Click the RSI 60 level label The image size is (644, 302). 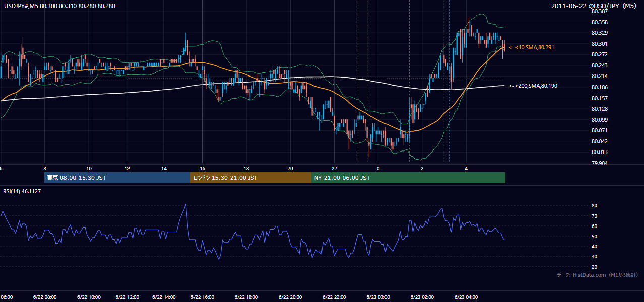coord(594,226)
